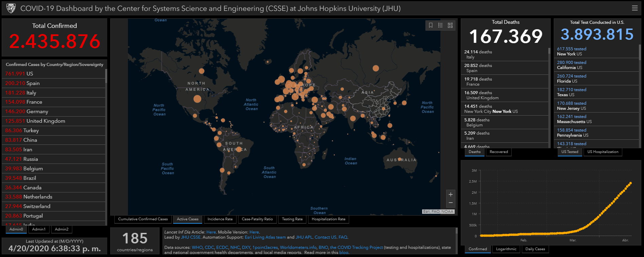This screenshot has width=644, height=257.
Task: Select the Deaths panel tab
Action: point(474,152)
